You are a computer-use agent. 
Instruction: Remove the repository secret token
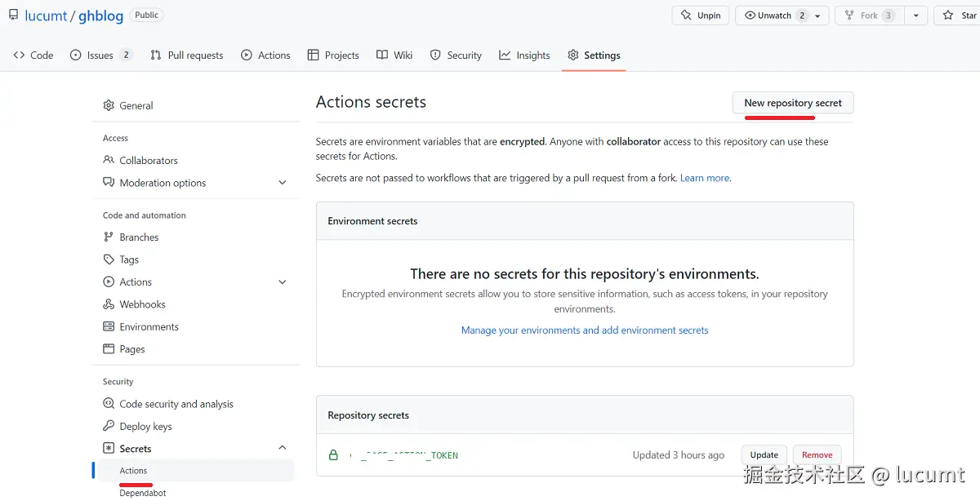click(x=817, y=455)
